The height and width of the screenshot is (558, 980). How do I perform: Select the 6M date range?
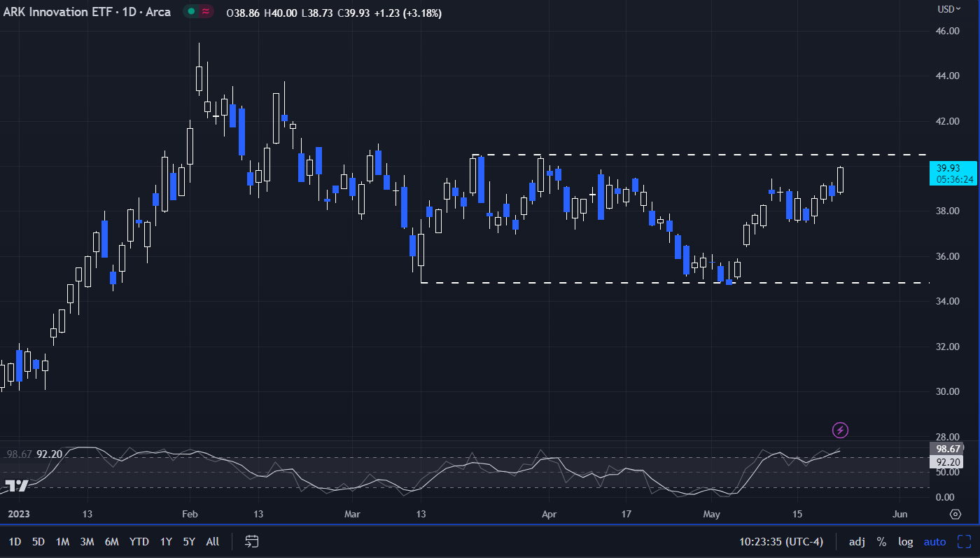(111, 541)
